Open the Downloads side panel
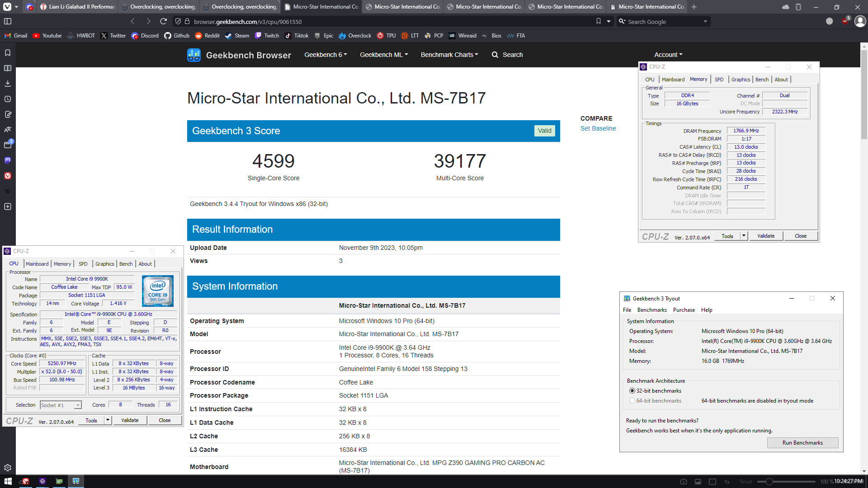 pos(8,84)
